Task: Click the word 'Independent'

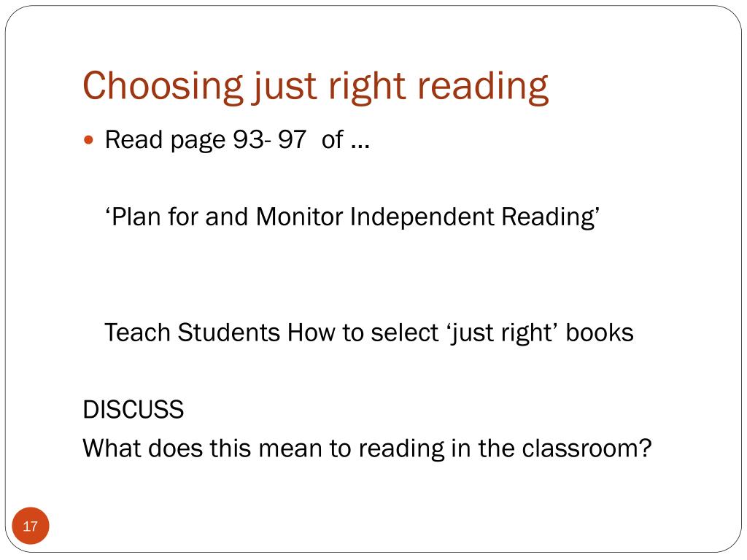Action: 422,217
